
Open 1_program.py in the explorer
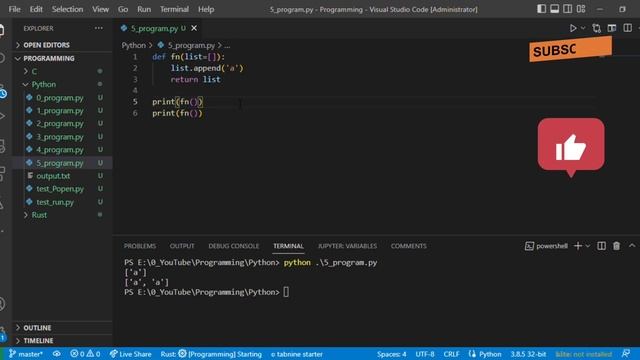(60, 111)
